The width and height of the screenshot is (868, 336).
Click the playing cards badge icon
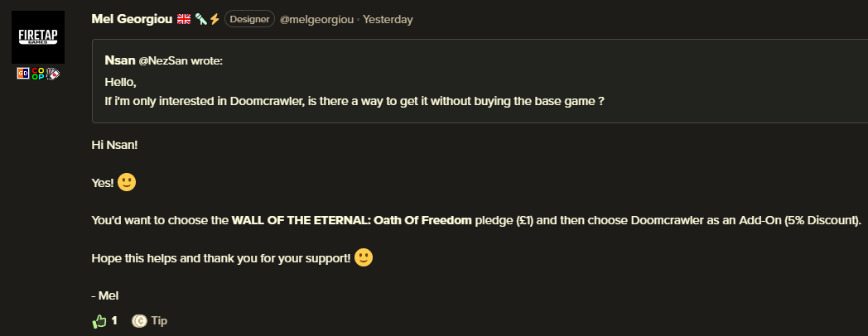pos(53,74)
